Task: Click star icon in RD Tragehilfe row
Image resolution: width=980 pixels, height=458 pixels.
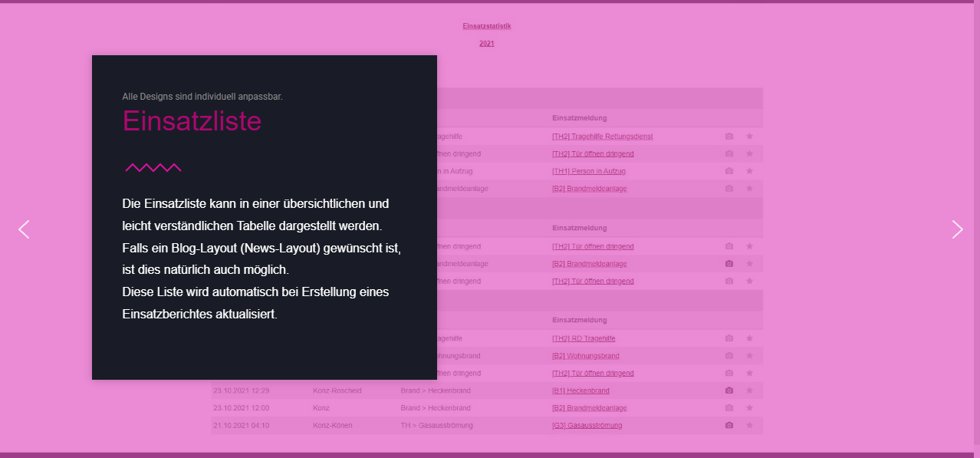Action: [749, 338]
